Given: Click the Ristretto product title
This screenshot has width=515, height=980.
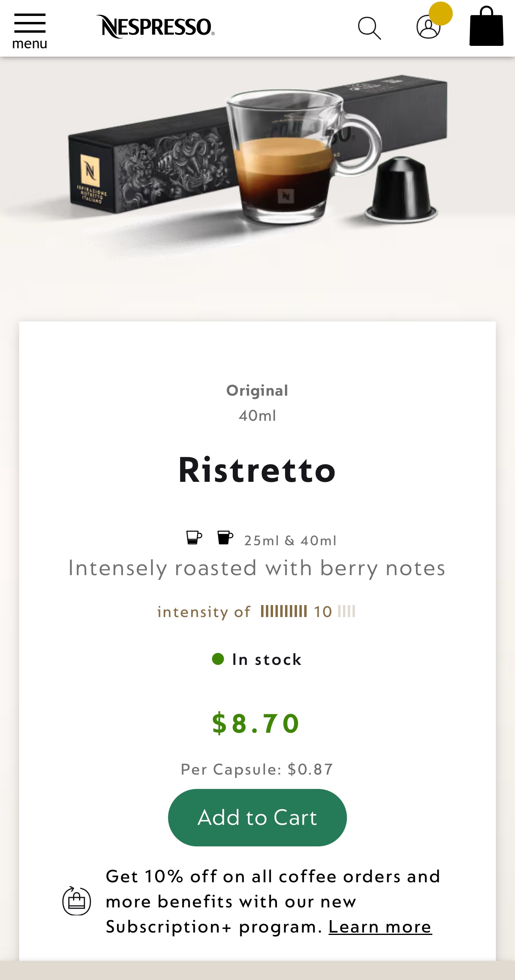Looking at the screenshot, I should [x=257, y=470].
